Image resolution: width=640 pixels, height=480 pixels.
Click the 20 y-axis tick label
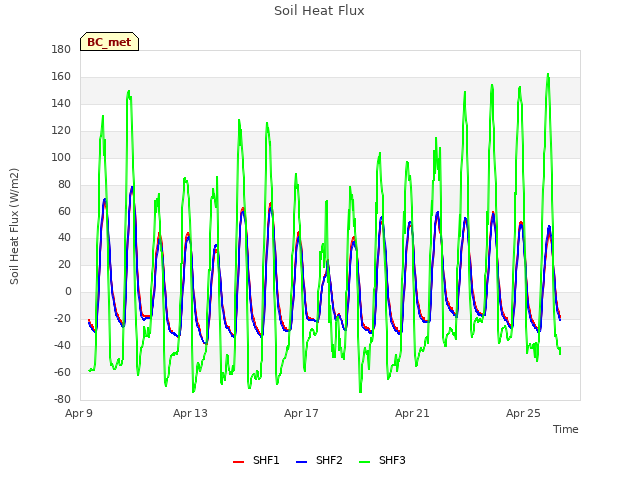click(x=64, y=264)
